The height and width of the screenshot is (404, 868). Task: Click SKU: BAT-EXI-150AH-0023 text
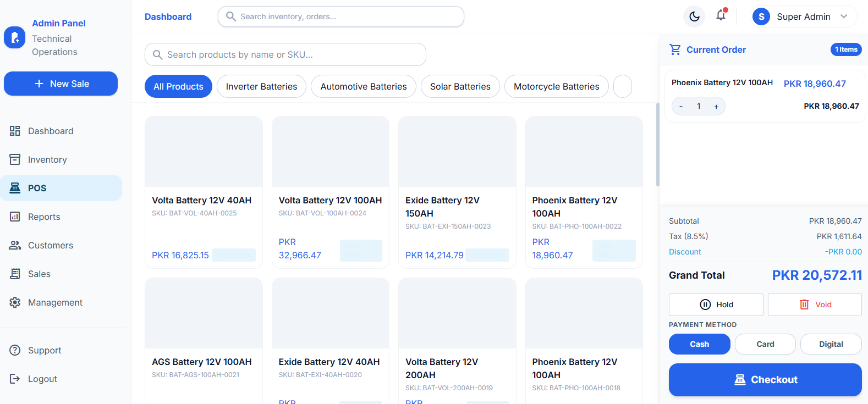(448, 226)
